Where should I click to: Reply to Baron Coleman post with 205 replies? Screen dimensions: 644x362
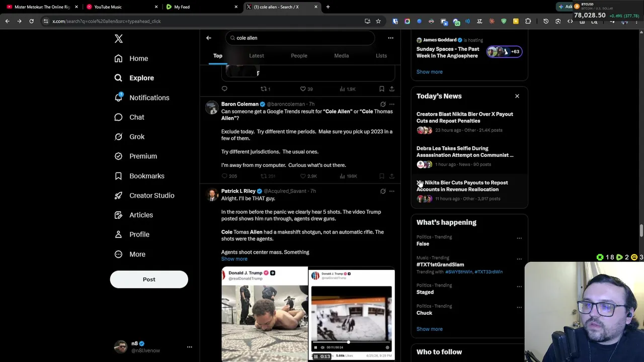229,176
